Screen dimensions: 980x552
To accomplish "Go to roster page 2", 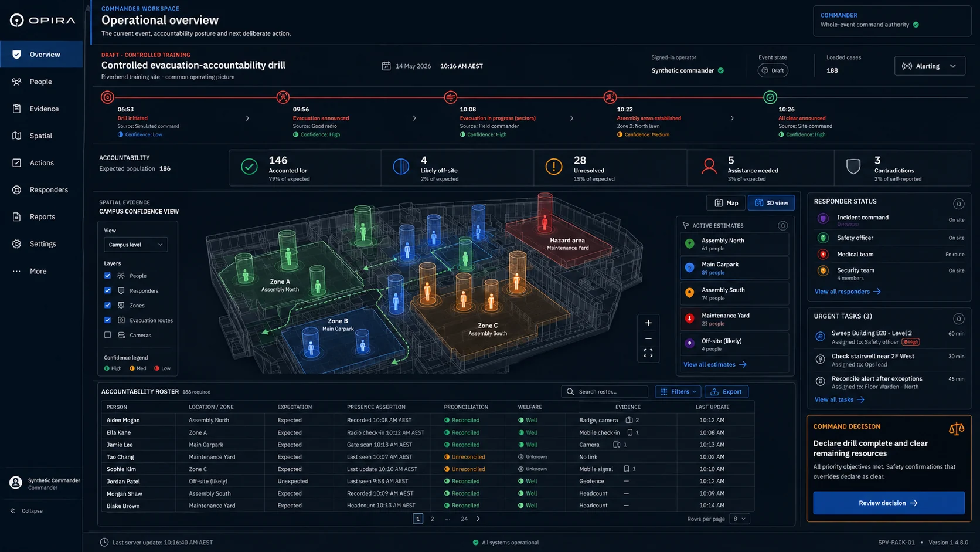I will (x=433, y=519).
